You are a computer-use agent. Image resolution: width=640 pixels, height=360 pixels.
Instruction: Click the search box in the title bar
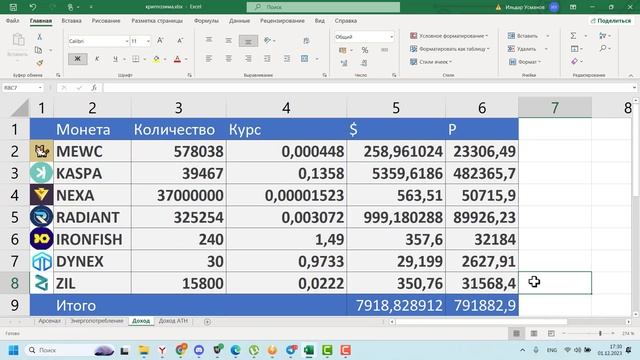coord(323,7)
